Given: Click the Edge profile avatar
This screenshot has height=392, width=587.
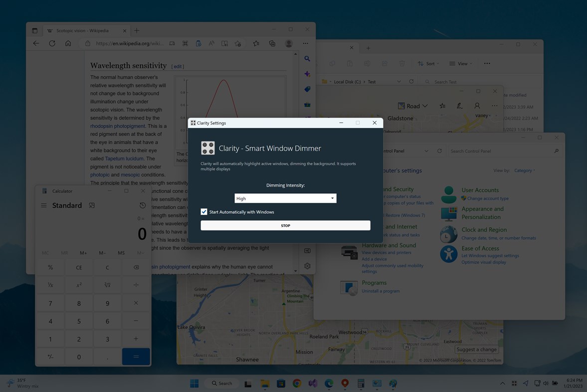Looking at the screenshot, I should point(289,43).
